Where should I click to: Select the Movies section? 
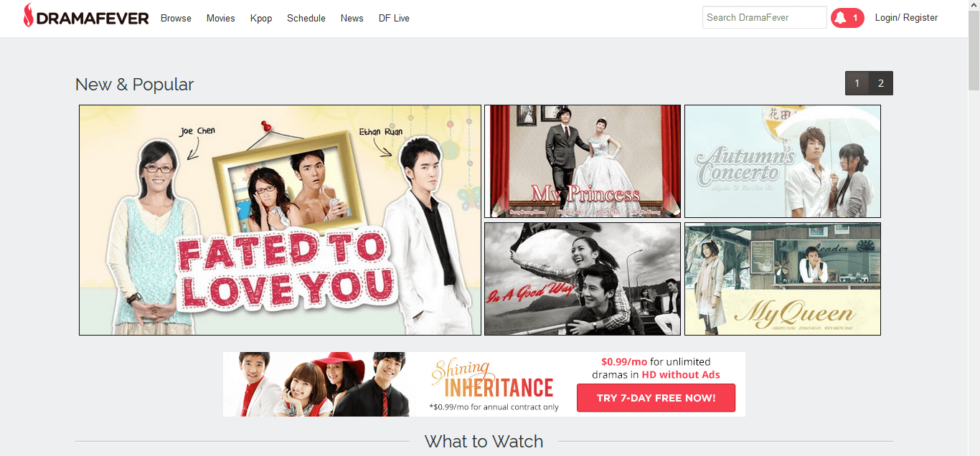tap(220, 18)
